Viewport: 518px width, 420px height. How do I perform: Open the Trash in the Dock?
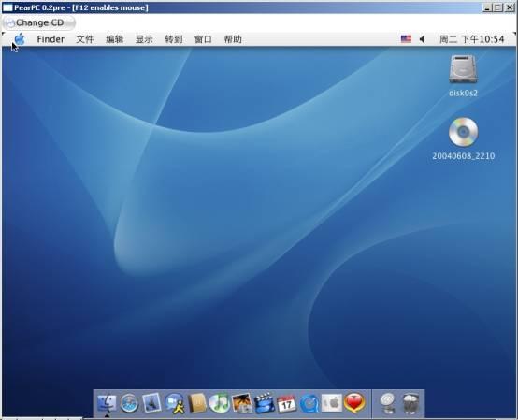[410, 403]
